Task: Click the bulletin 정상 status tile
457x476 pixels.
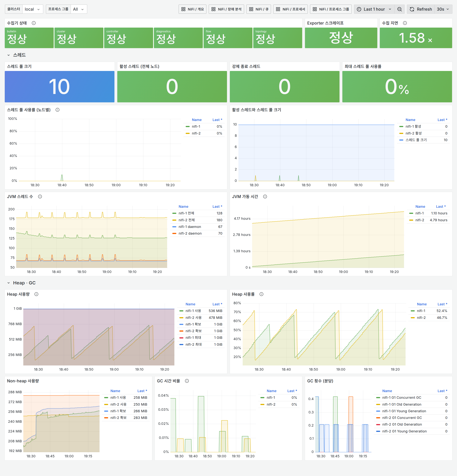Action: coord(29,38)
